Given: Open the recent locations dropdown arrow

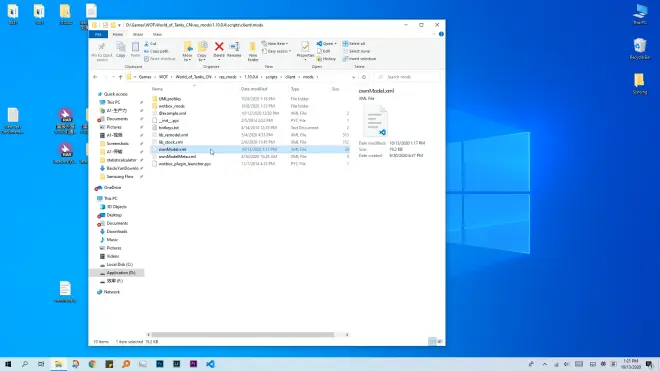Looking at the screenshot, I should (x=113, y=77).
